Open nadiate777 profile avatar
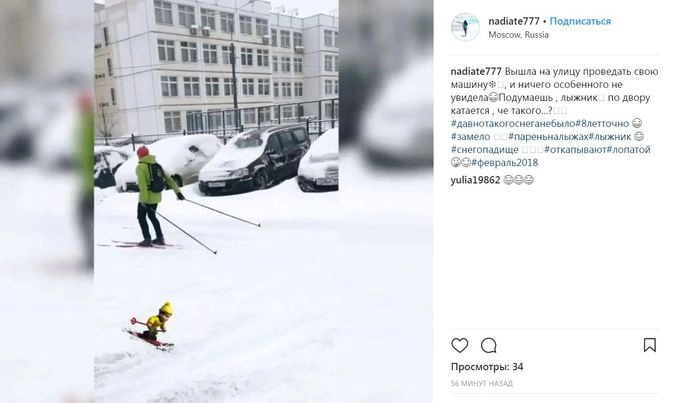Screen dimensions: 675x403 coord(465,27)
